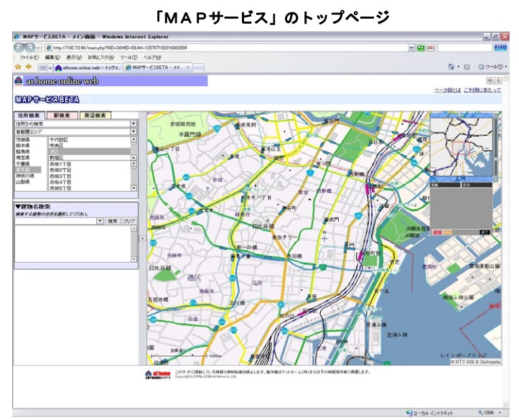Viewport: 519px width, 420px height.
Task: Click the red Stop loading button
Action: point(430,47)
